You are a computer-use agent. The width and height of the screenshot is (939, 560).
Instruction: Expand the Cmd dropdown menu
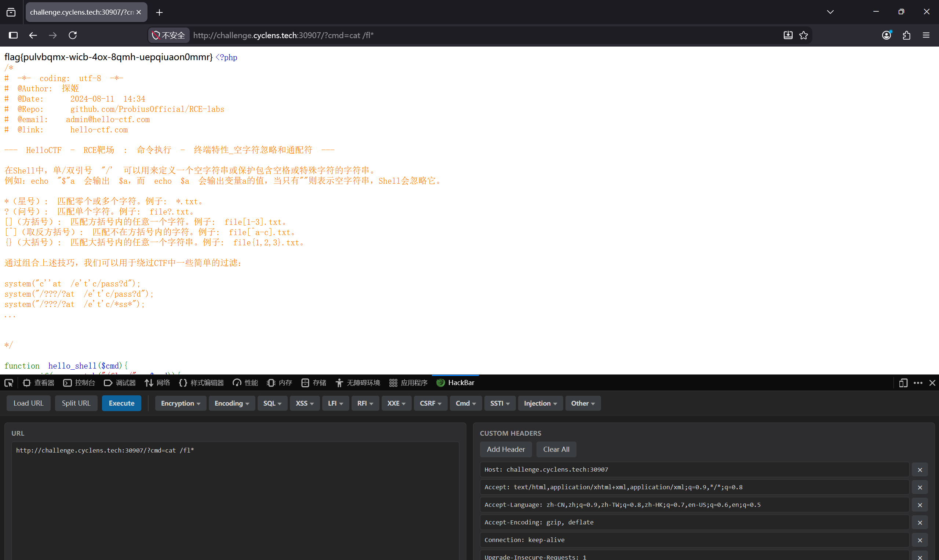tap(466, 403)
